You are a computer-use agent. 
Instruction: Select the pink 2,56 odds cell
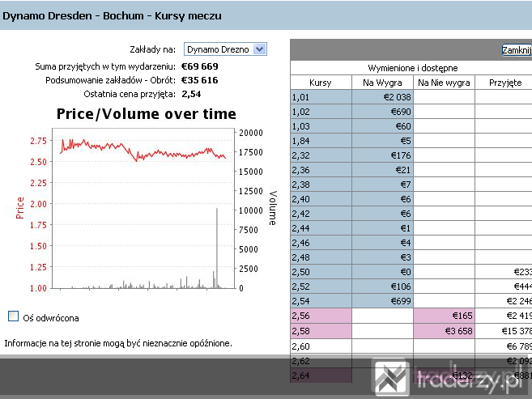click(321, 316)
